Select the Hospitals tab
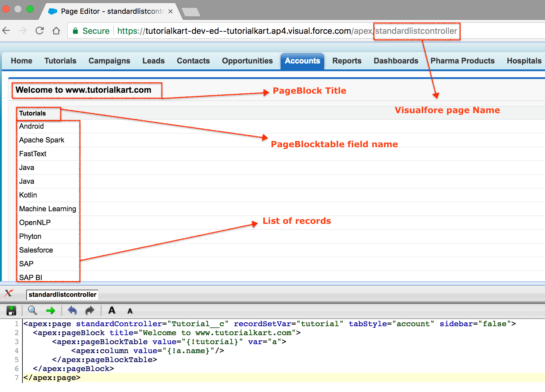Viewport: 545px width, 392px height. tap(524, 61)
